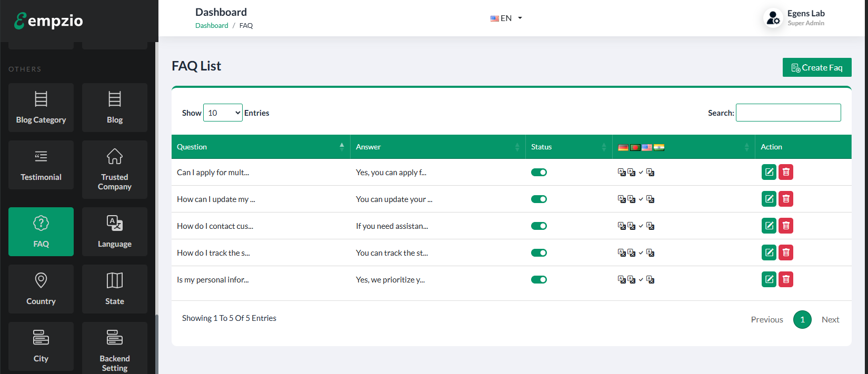
Task: Delete the "How can I update" FAQ
Action: 785,199
